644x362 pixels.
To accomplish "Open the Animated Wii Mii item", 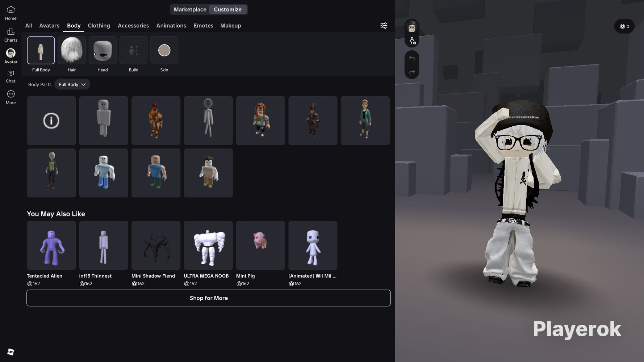I will [x=313, y=245].
